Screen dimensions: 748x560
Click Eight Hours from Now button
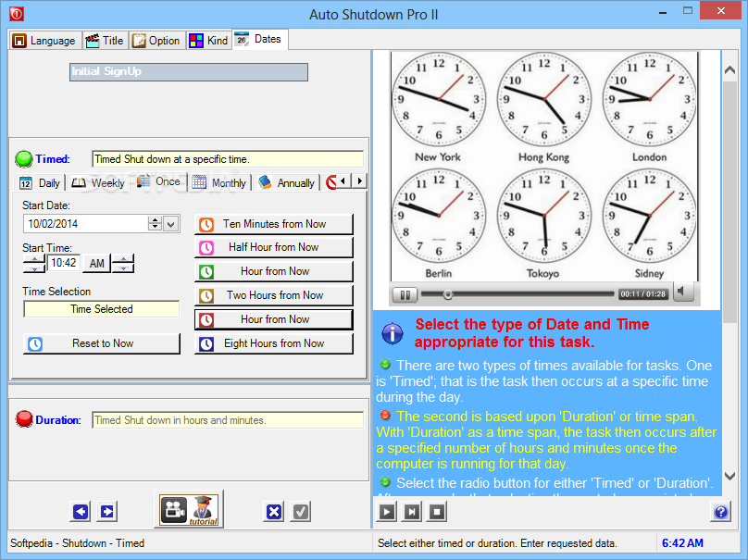(274, 343)
